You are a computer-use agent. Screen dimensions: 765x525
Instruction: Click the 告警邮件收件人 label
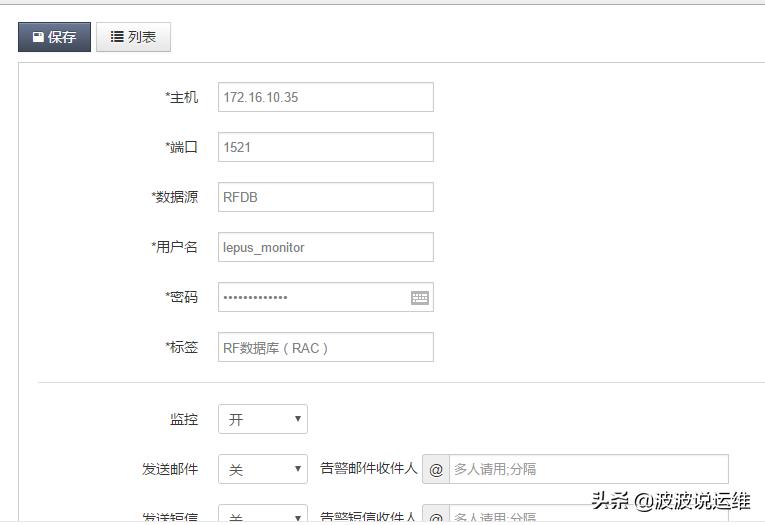[368, 468]
